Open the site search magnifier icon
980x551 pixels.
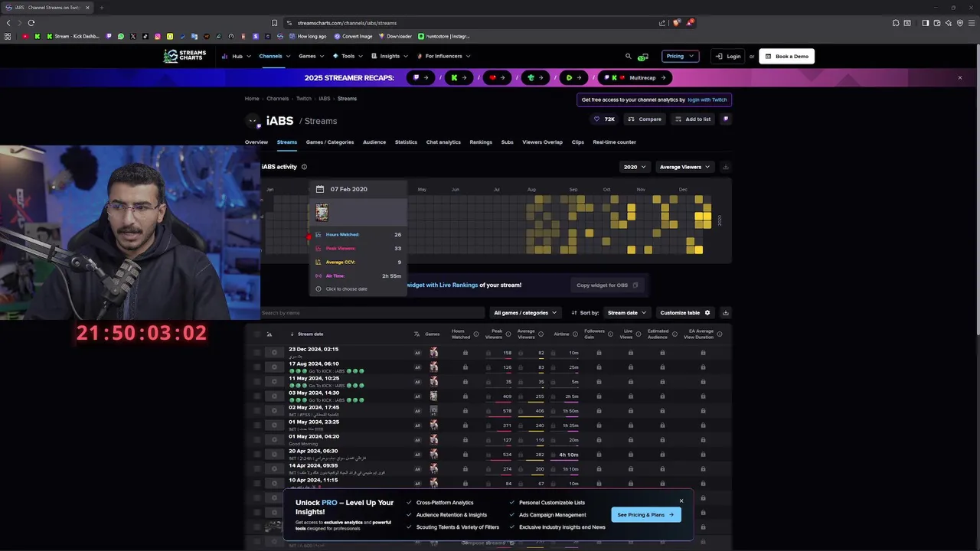pyautogui.click(x=629, y=56)
